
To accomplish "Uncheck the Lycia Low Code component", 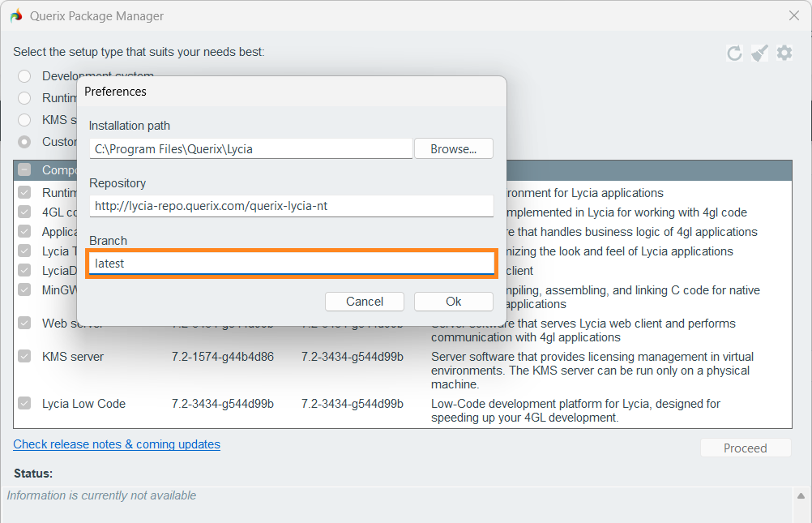I will 25,404.
